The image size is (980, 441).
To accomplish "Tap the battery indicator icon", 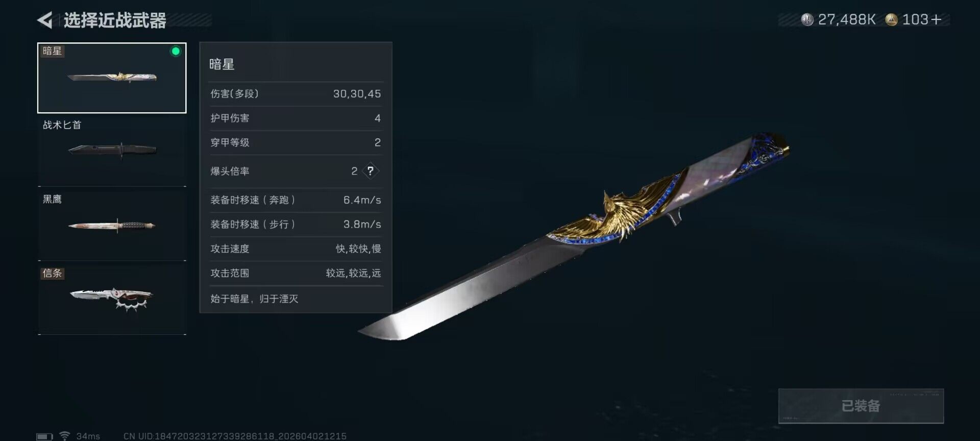I will click(44, 437).
